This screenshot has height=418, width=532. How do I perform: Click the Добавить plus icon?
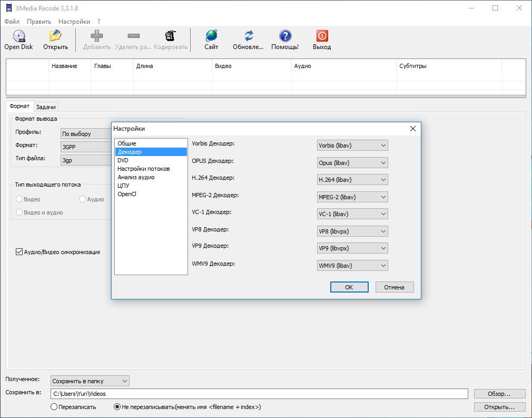(97, 36)
